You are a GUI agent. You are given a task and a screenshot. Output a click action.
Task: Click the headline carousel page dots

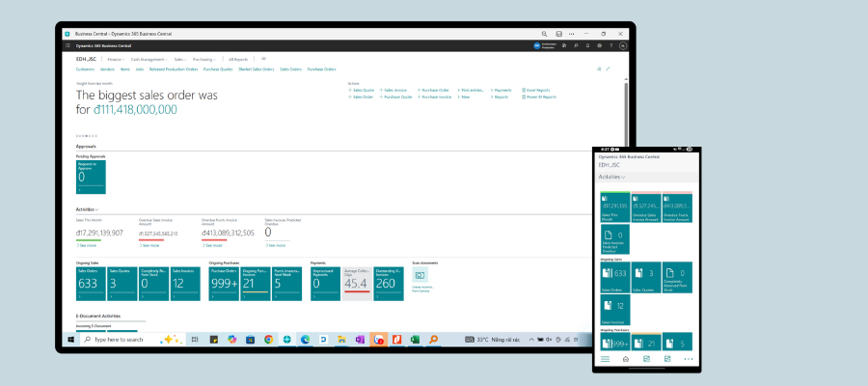coord(87,136)
